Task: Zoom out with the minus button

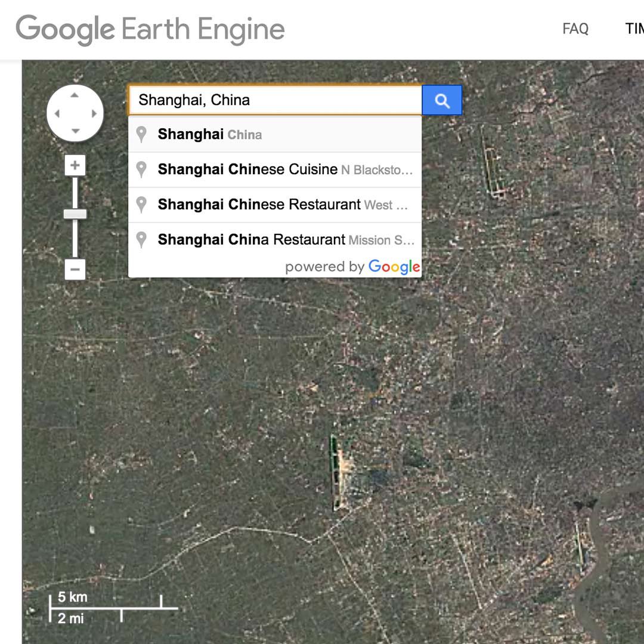Action: point(75,270)
